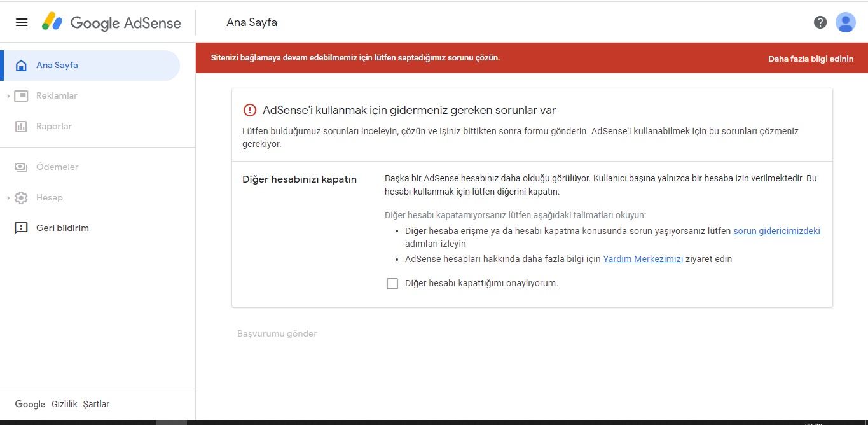Viewport: 868px width, 425px height.
Task: Expand the Hesap sidebar arrow
Action: pyautogui.click(x=8, y=198)
